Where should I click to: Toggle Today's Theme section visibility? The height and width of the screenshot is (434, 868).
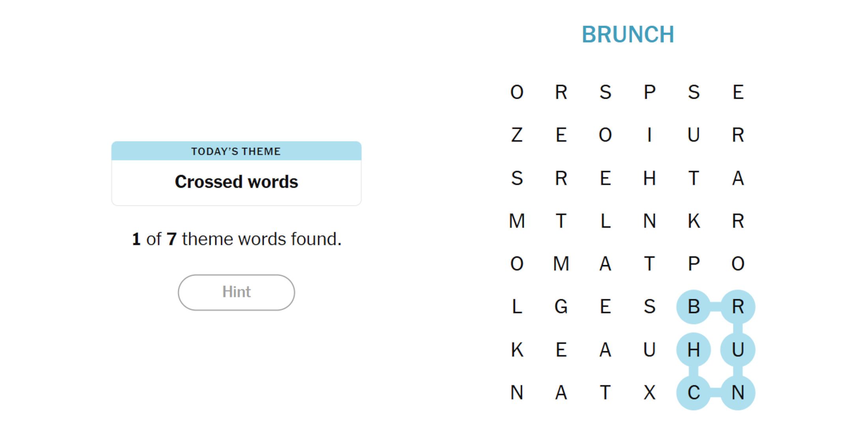pyautogui.click(x=237, y=151)
